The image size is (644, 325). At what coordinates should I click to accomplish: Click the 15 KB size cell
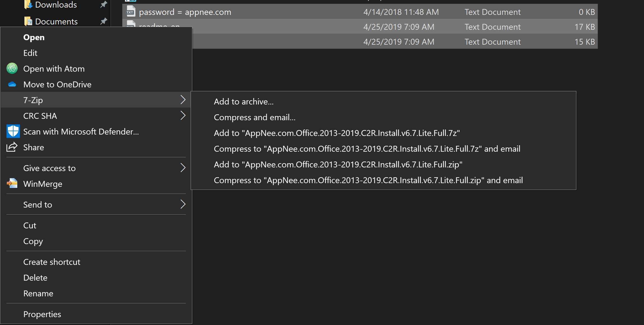coord(585,42)
